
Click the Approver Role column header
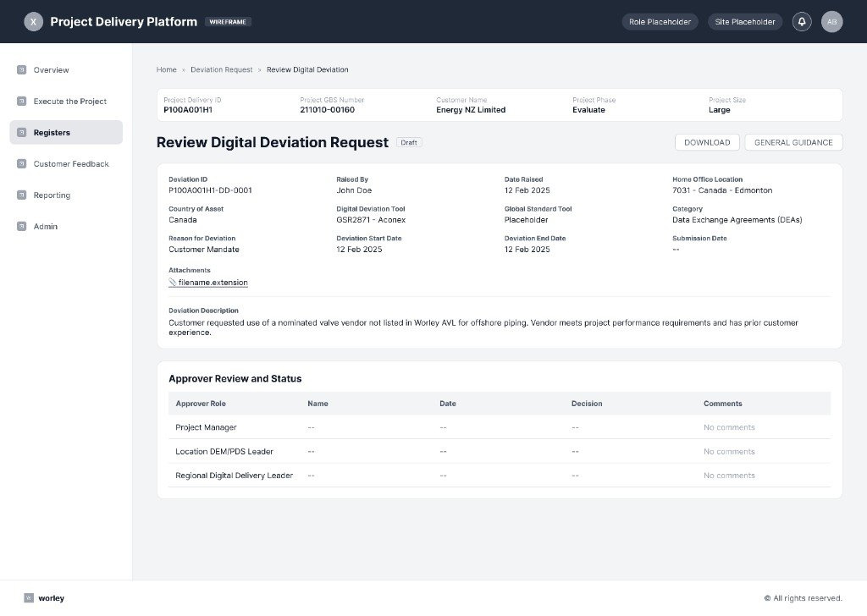point(201,404)
